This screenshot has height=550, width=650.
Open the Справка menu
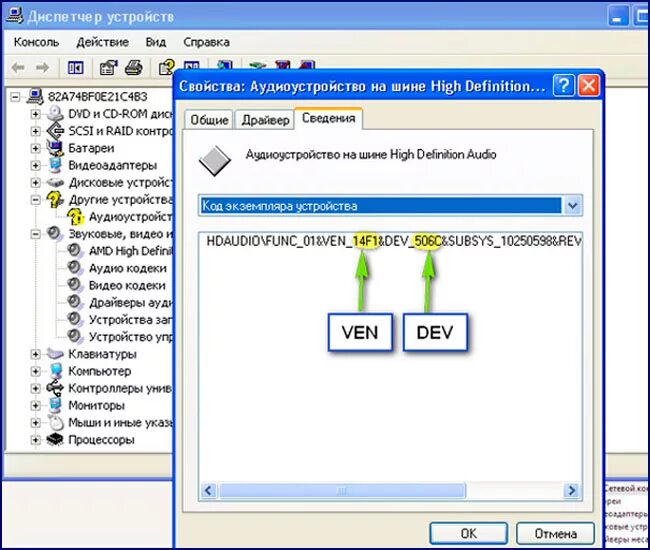click(x=206, y=42)
